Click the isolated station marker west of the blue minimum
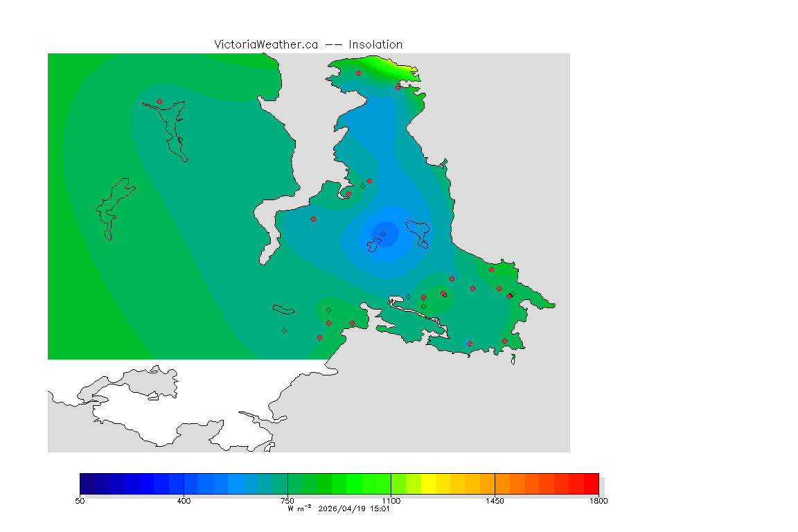The height and width of the screenshot is (532, 798). (x=313, y=219)
